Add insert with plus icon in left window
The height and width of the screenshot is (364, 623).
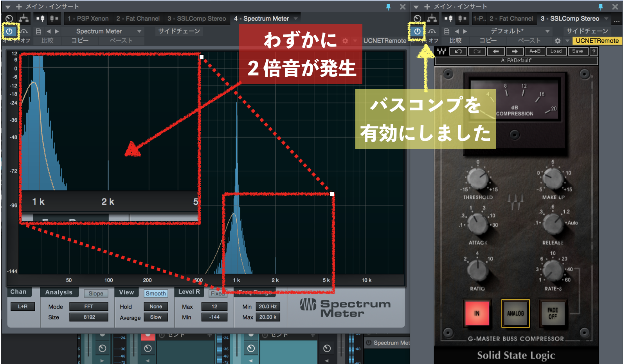coord(19,7)
